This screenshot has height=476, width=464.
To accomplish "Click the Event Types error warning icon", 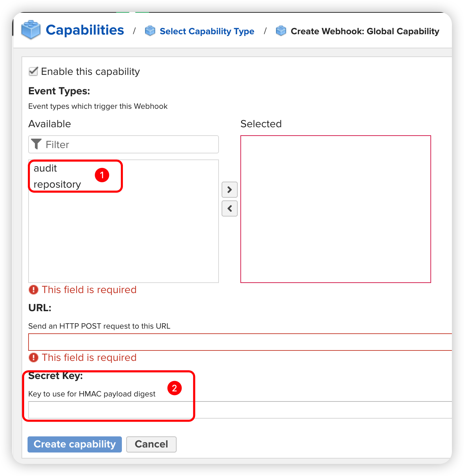I will coord(34,290).
